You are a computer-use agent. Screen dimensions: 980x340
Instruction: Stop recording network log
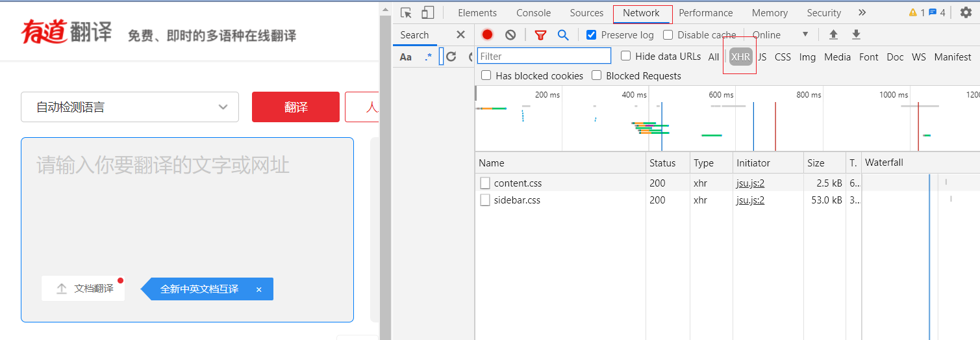click(487, 35)
